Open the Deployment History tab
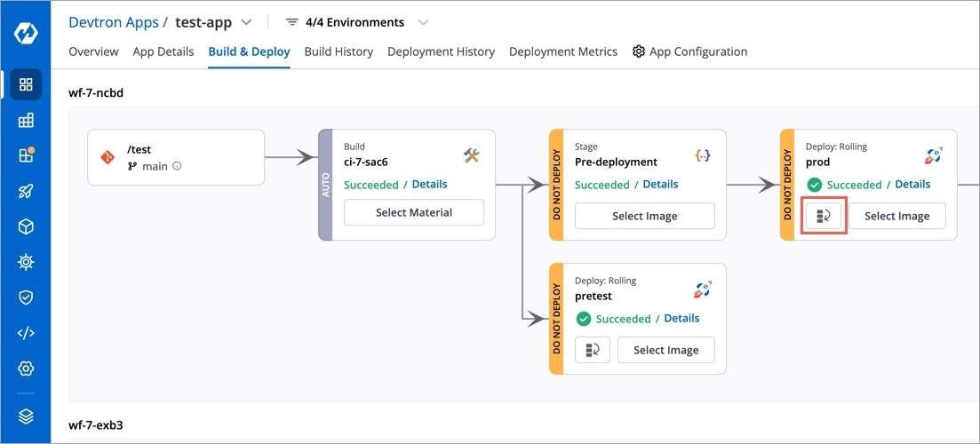 (442, 52)
